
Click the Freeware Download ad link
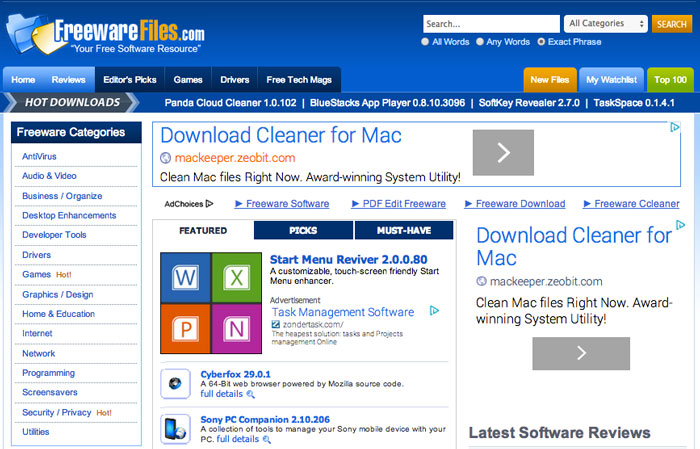[x=520, y=204]
